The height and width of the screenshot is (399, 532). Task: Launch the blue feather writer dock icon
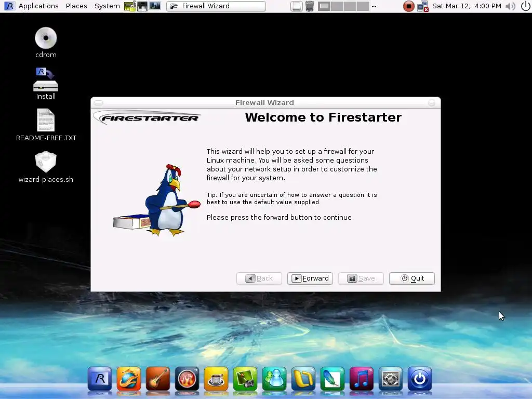click(x=332, y=379)
